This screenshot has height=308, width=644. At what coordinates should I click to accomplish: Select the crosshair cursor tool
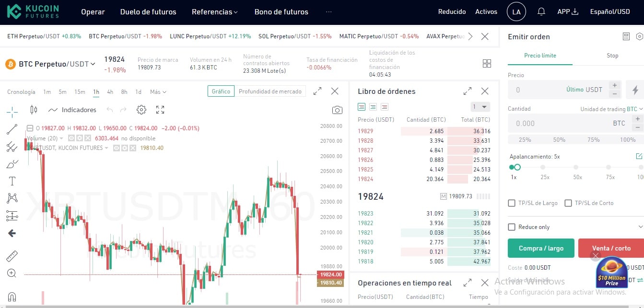(12, 112)
